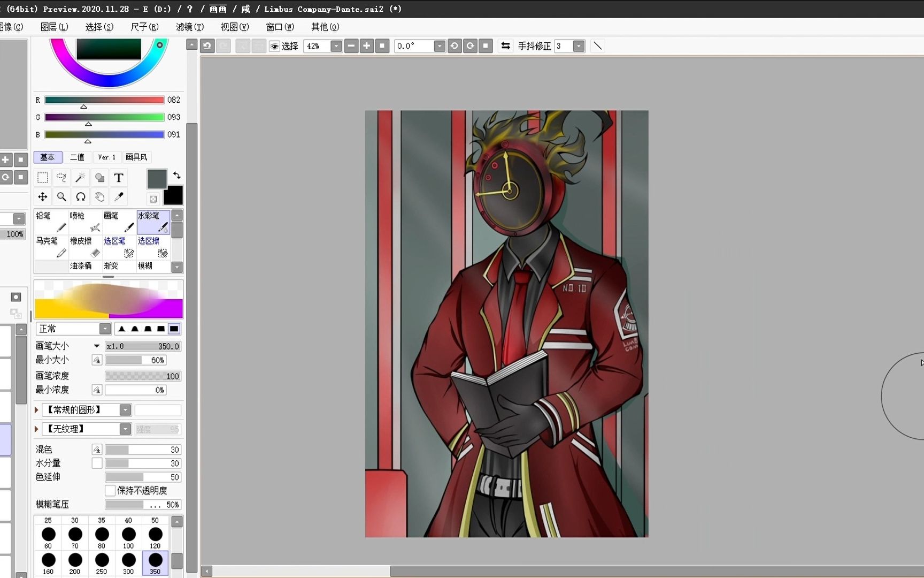This screenshot has height=578, width=924.
Task: Open the 正常 blend mode dropdown
Action: coord(105,329)
